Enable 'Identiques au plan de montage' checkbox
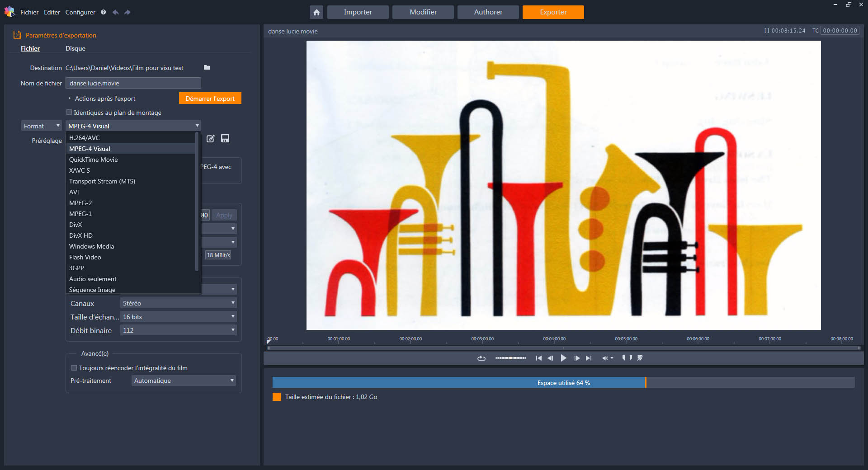Screen dimensions: 868x470 [x=69, y=113]
